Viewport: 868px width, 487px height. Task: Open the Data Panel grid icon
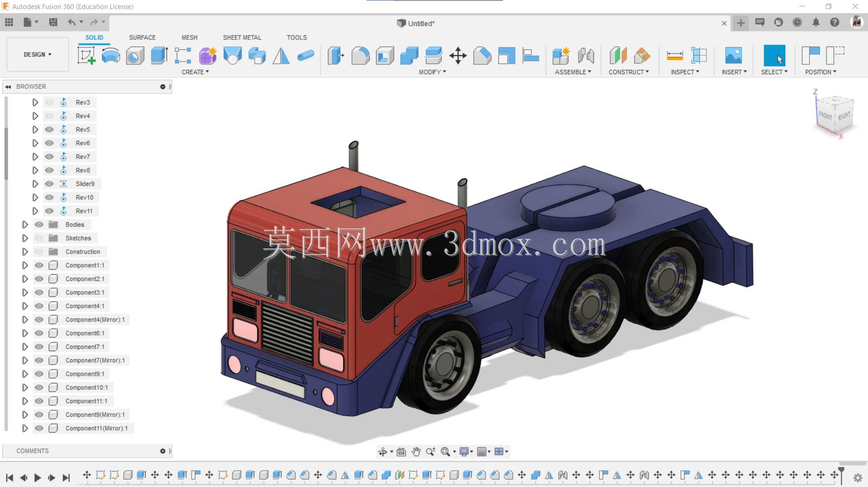point(9,22)
